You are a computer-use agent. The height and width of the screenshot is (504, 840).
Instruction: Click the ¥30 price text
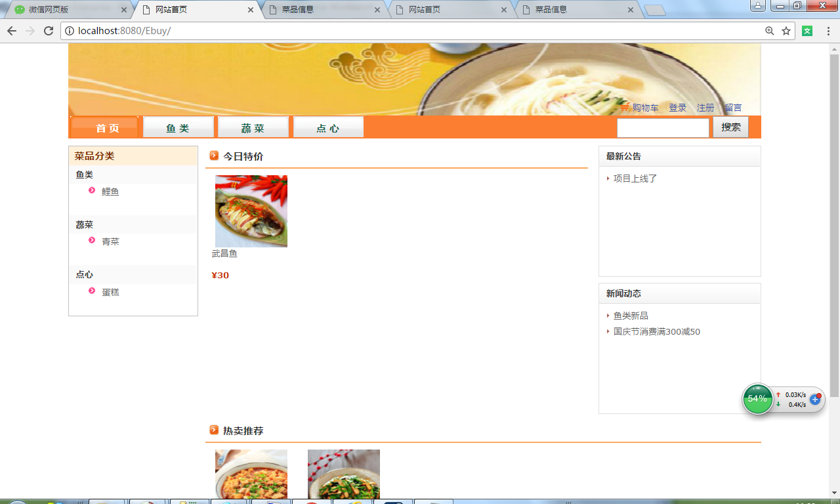[220, 275]
